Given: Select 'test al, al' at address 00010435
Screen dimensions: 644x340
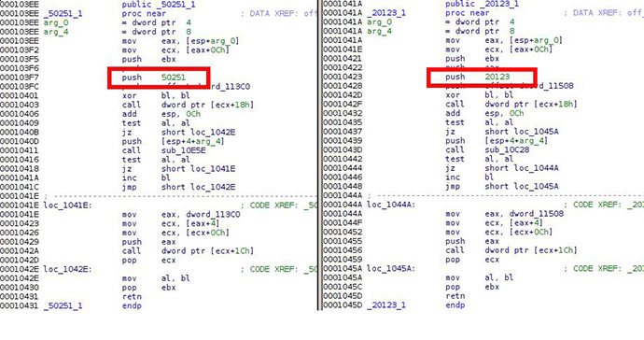Looking at the screenshot, I should (480, 122).
